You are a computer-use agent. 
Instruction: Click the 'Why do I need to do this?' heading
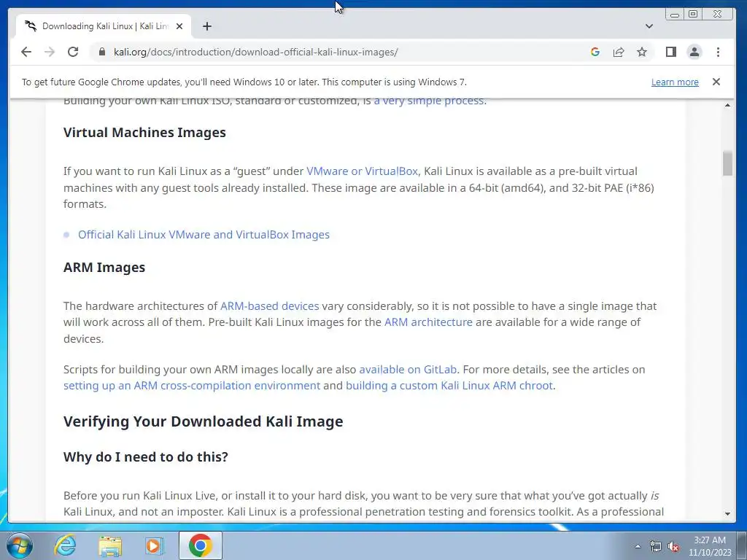click(x=146, y=457)
